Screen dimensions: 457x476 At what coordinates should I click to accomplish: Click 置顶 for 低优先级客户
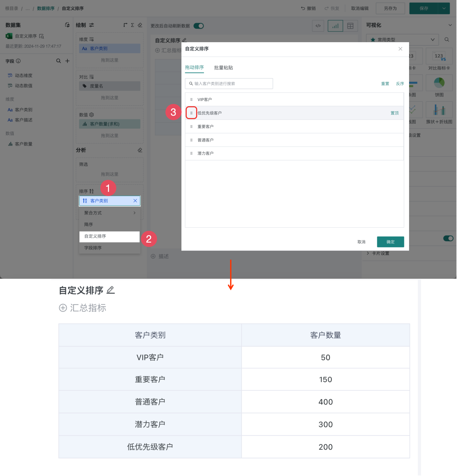[395, 113]
